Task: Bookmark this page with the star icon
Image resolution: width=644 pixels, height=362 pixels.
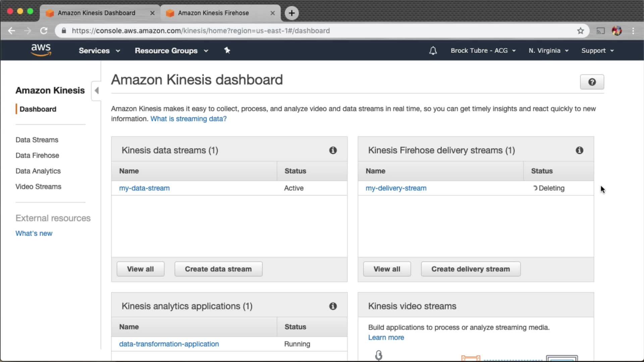Action: pyautogui.click(x=580, y=31)
